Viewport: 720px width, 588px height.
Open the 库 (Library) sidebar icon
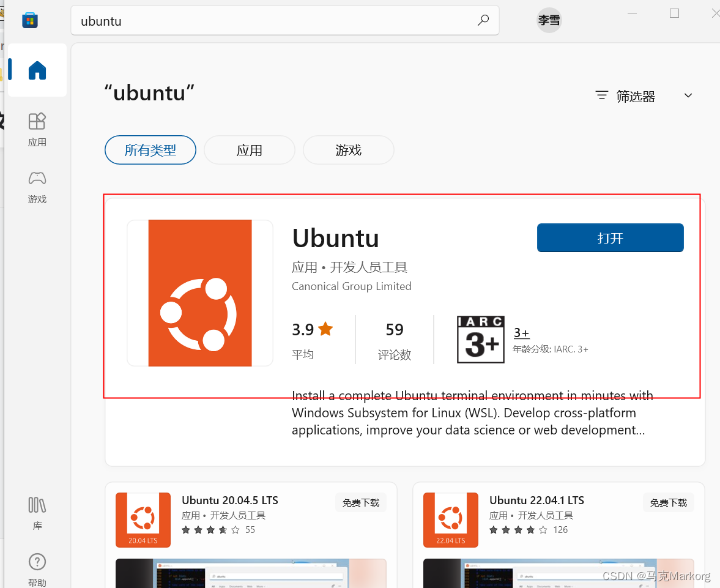point(37,513)
